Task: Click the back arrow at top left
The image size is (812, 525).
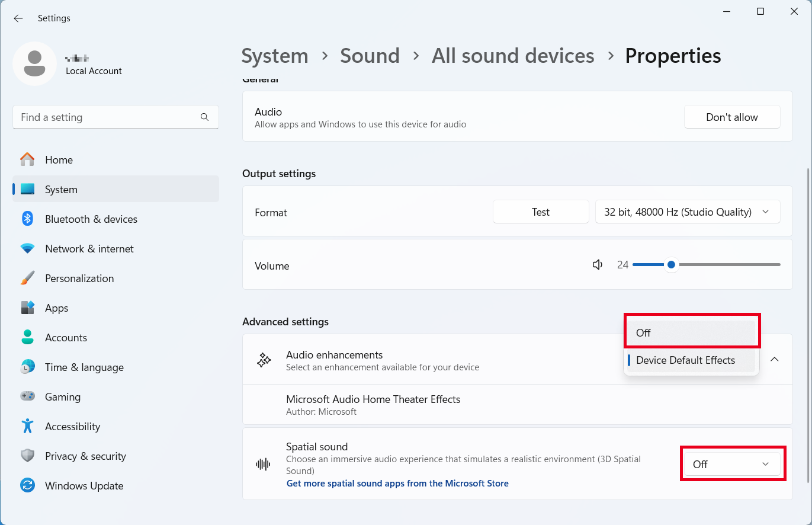Action: pyautogui.click(x=18, y=18)
